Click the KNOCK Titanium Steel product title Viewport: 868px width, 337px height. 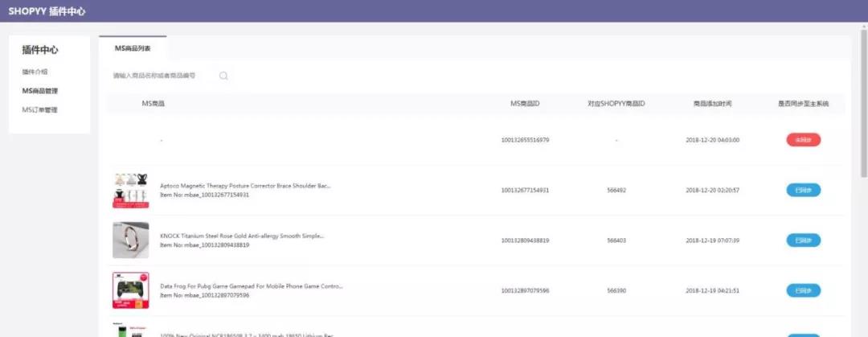coord(242,236)
